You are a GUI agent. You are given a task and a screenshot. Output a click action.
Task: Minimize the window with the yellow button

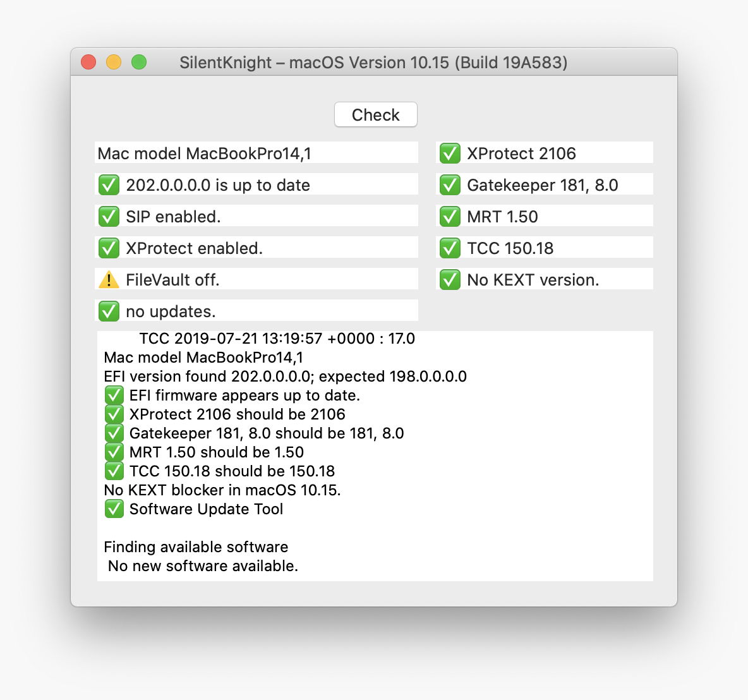point(114,62)
